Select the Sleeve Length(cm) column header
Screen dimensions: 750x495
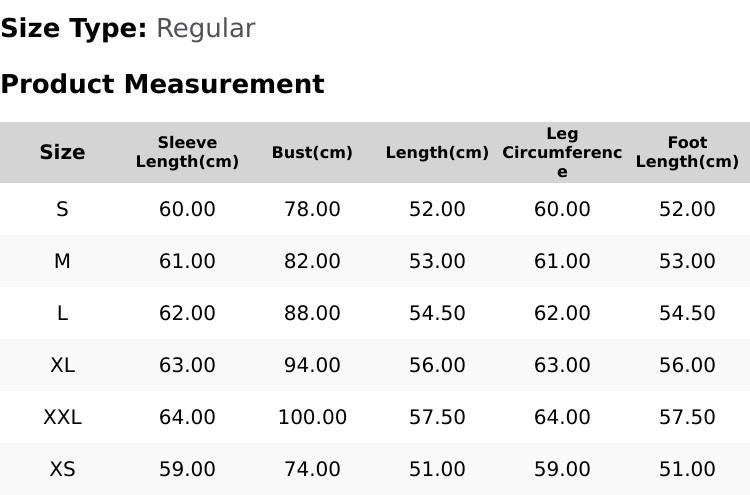(187, 152)
